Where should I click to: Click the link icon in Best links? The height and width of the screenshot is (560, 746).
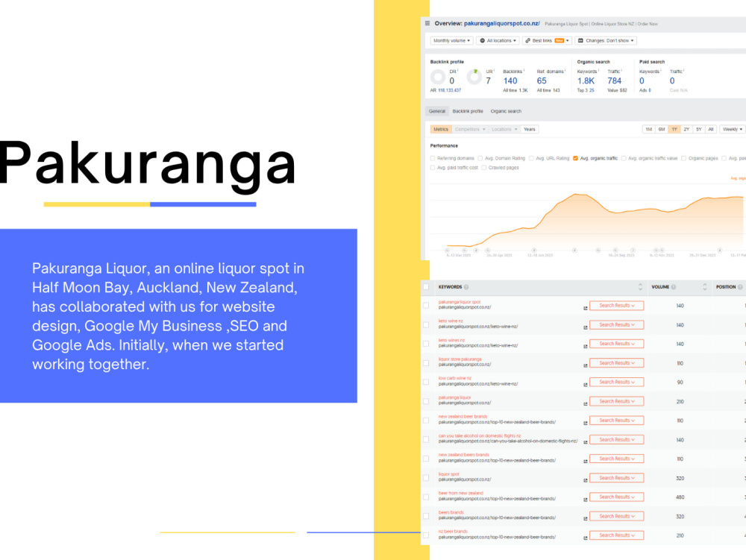[x=527, y=41]
